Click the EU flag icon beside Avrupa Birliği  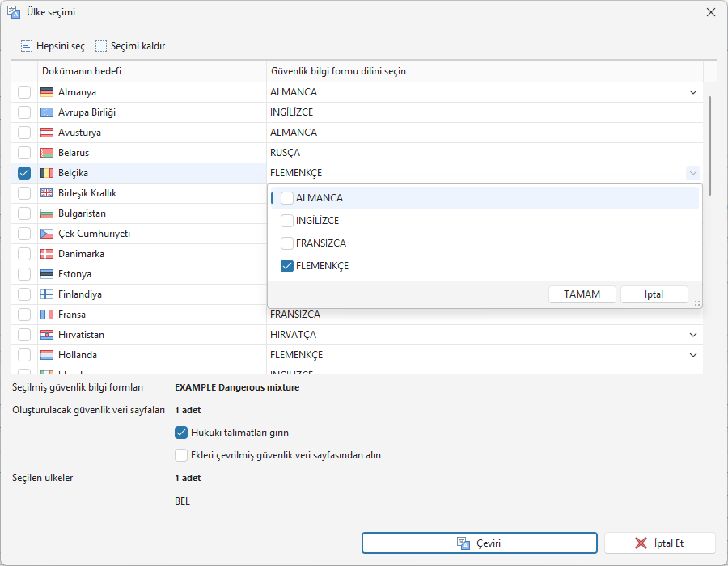[47, 112]
